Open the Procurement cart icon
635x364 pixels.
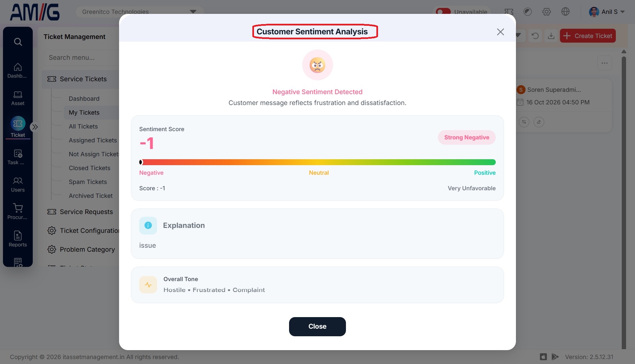point(18,212)
